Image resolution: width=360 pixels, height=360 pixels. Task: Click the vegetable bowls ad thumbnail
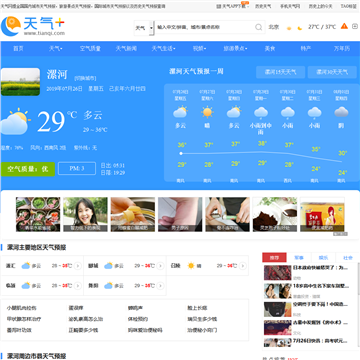click(x=38, y=214)
